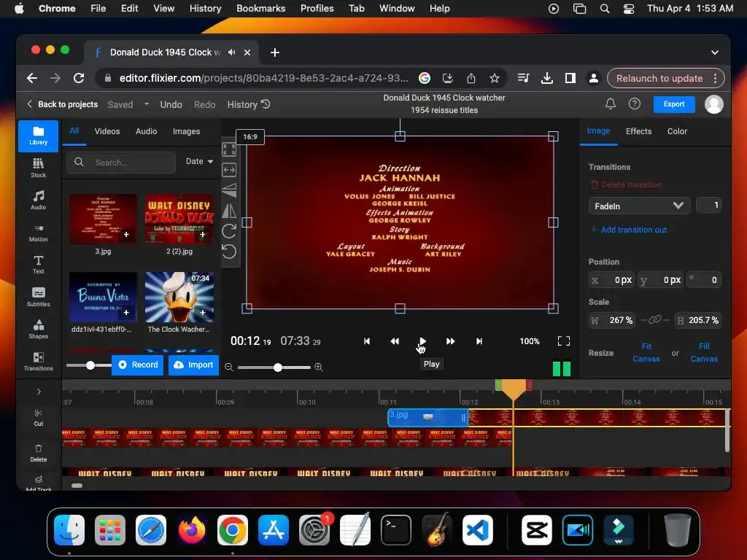Click Add transition out
This screenshot has height=560, width=747.
point(628,230)
